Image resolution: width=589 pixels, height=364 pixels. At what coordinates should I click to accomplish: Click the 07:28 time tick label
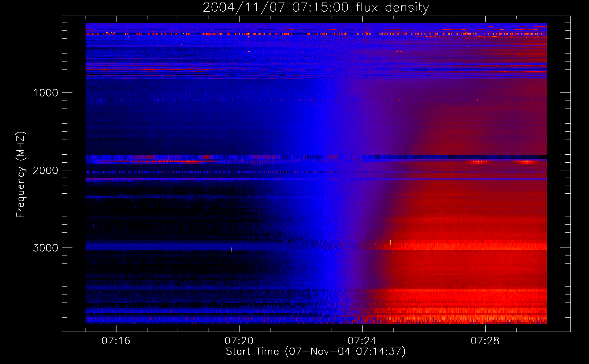point(485,341)
